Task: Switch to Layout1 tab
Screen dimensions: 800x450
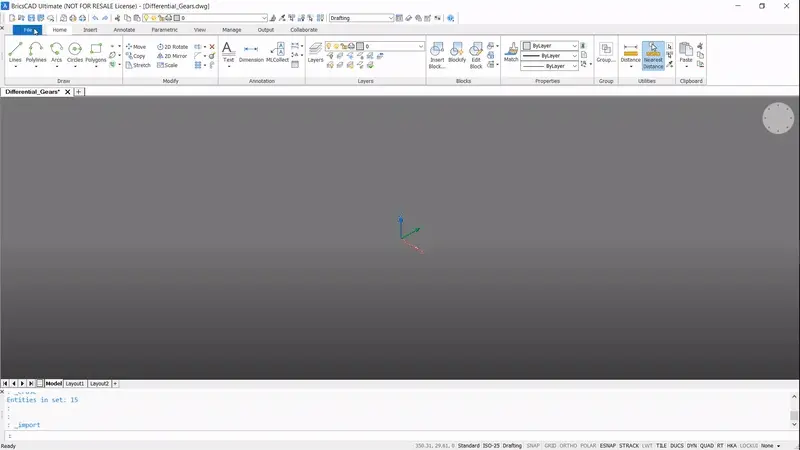Action: click(75, 383)
